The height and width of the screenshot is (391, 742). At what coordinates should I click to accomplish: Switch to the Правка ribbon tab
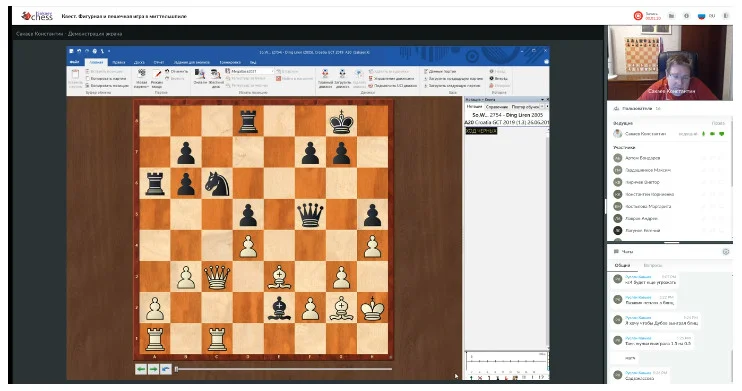(x=119, y=62)
